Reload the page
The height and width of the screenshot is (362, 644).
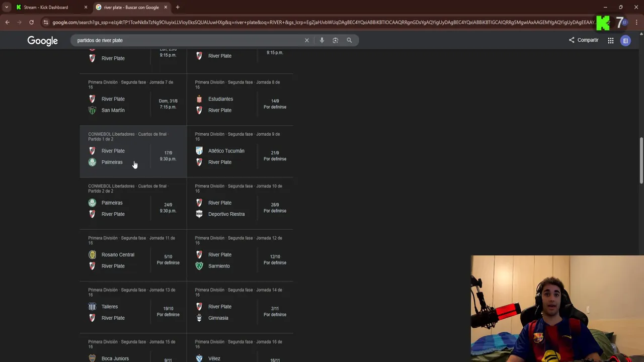pos(31,22)
